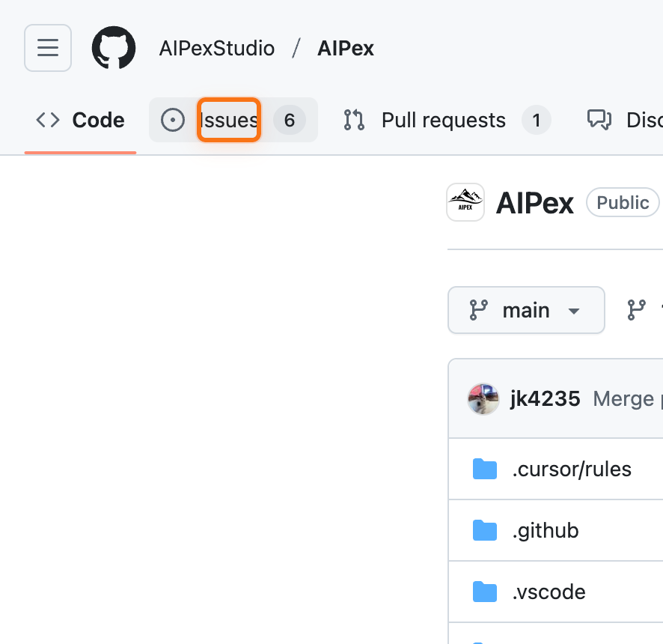Open the main branch selector dropdown
The width and height of the screenshot is (663, 644).
click(x=525, y=310)
